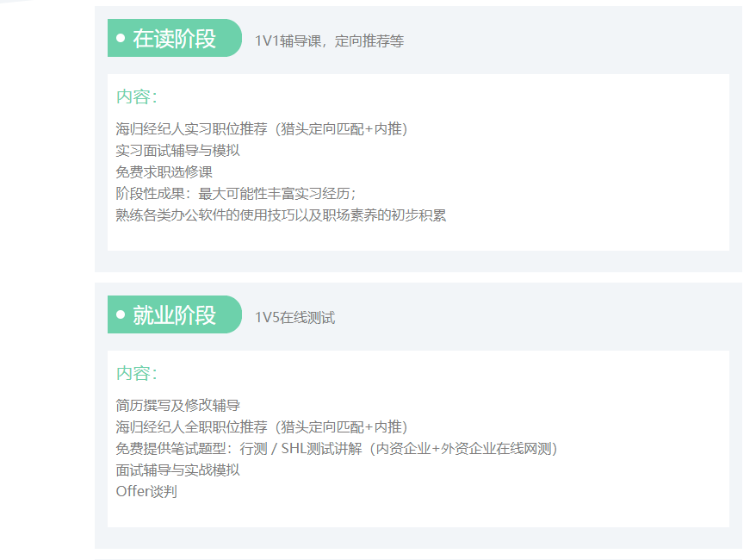Click the white dot beside 在读阶段

pos(121,39)
